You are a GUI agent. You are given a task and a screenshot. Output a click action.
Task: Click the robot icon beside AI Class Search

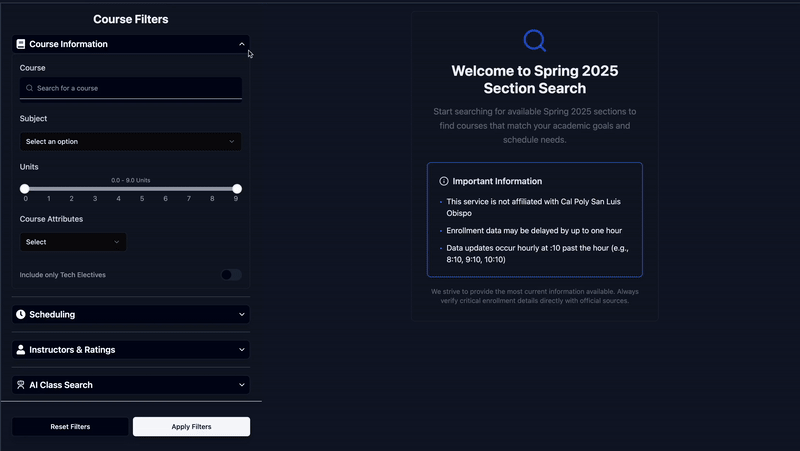[21, 385]
